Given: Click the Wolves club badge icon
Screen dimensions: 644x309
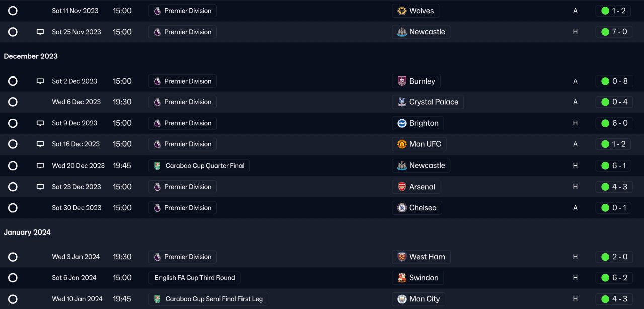Looking at the screenshot, I should (x=402, y=11).
